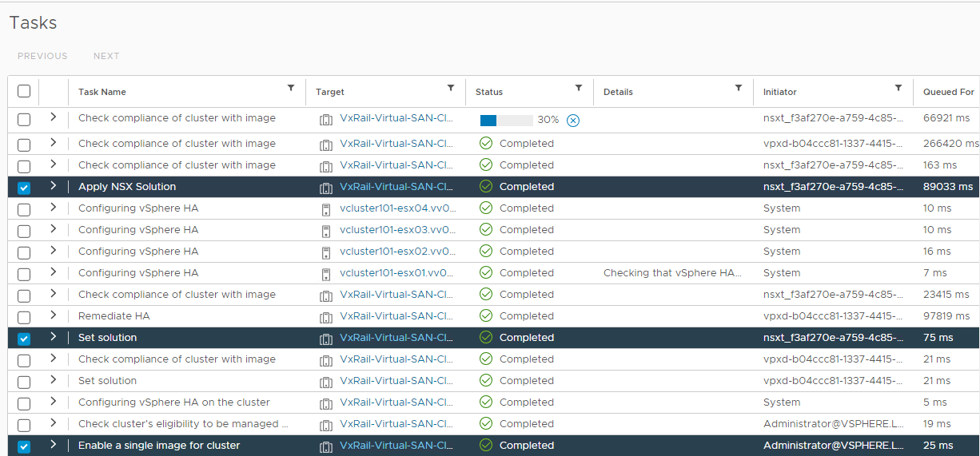The height and width of the screenshot is (456, 980).
Task: Uncheck the Apply NSX Solution task checkbox
Action: (24, 188)
